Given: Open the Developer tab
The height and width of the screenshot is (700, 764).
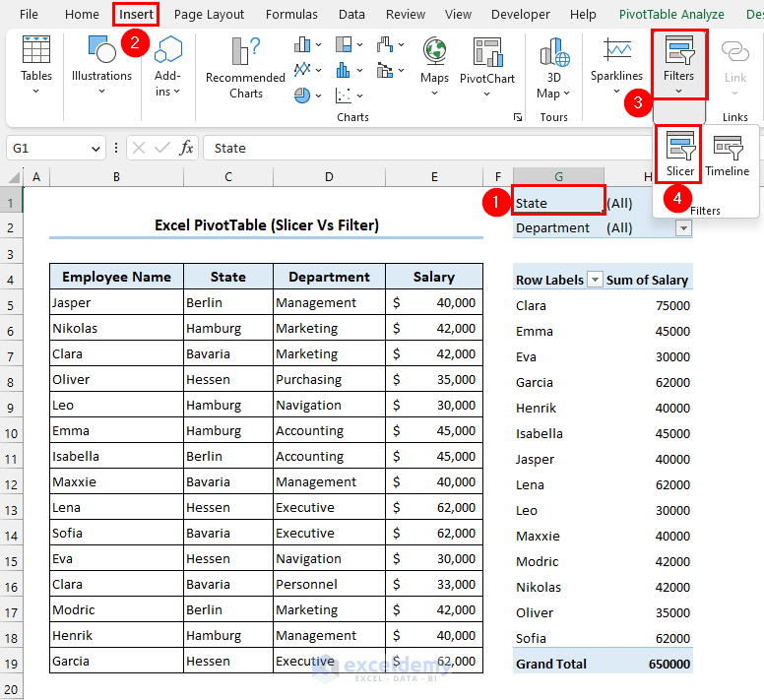Looking at the screenshot, I should tap(521, 15).
